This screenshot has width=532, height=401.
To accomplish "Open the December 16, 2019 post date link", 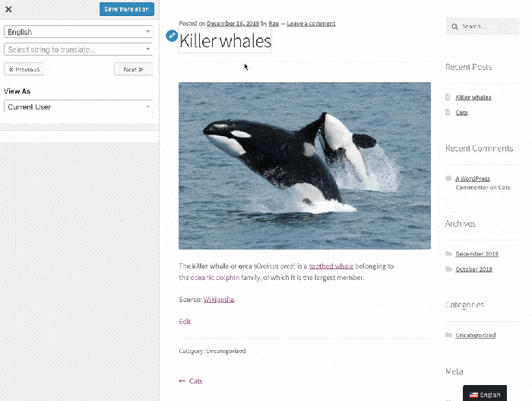I will [x=233, y=24].
